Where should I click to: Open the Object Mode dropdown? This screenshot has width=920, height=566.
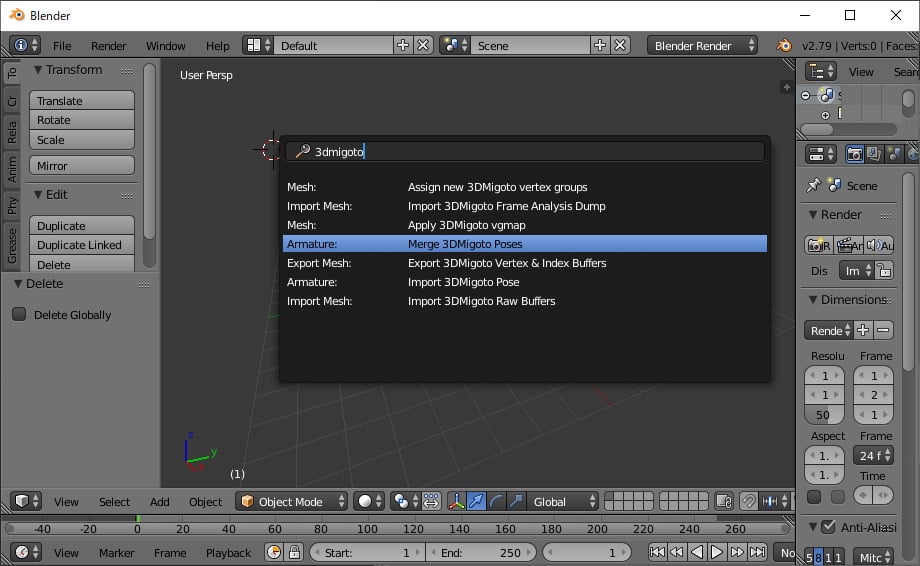click(x=292, y=501)
